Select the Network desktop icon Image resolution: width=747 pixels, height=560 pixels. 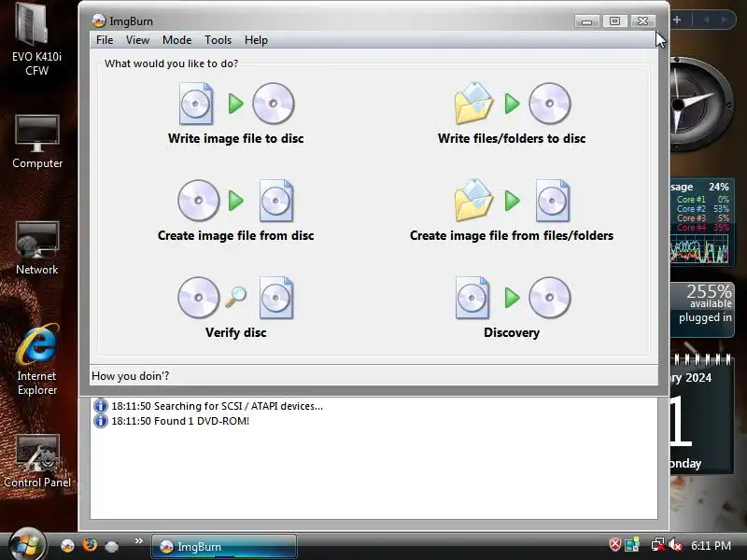(37, 248)
